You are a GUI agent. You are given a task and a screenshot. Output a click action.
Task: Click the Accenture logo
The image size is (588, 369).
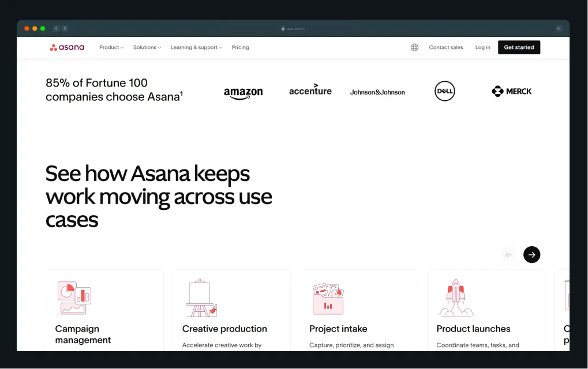coord(310,90)
